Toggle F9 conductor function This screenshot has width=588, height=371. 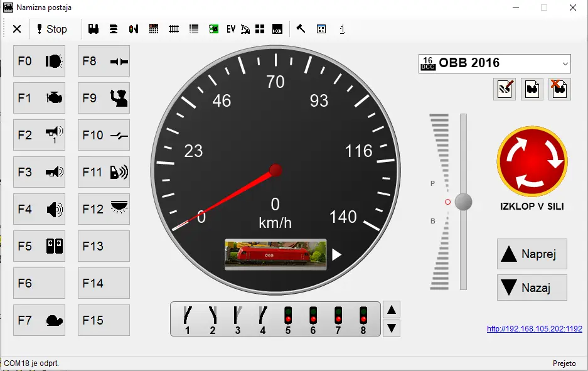click(x=104, y=98)
